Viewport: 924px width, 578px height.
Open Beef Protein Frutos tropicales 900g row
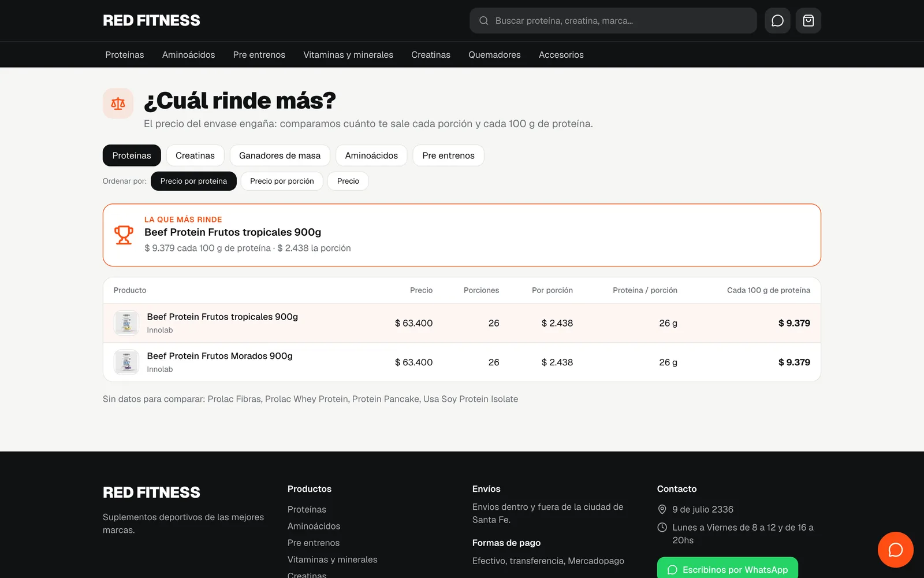click(462, 323)
